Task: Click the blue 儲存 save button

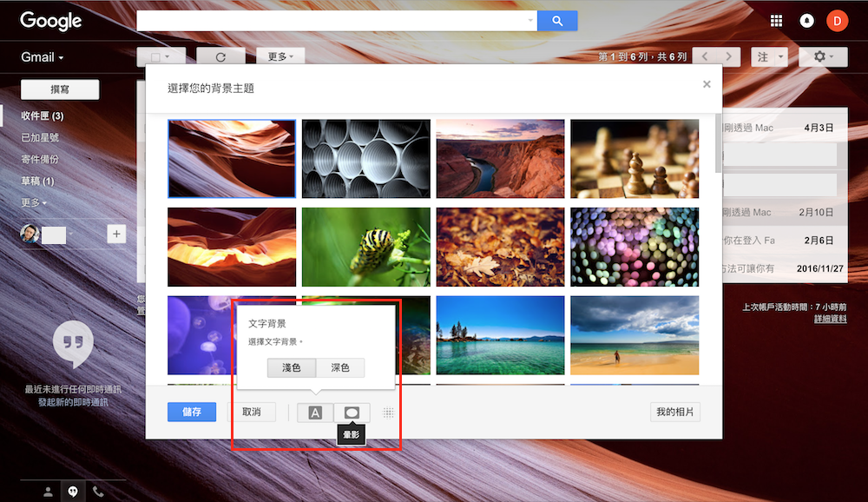Action: 192,412
